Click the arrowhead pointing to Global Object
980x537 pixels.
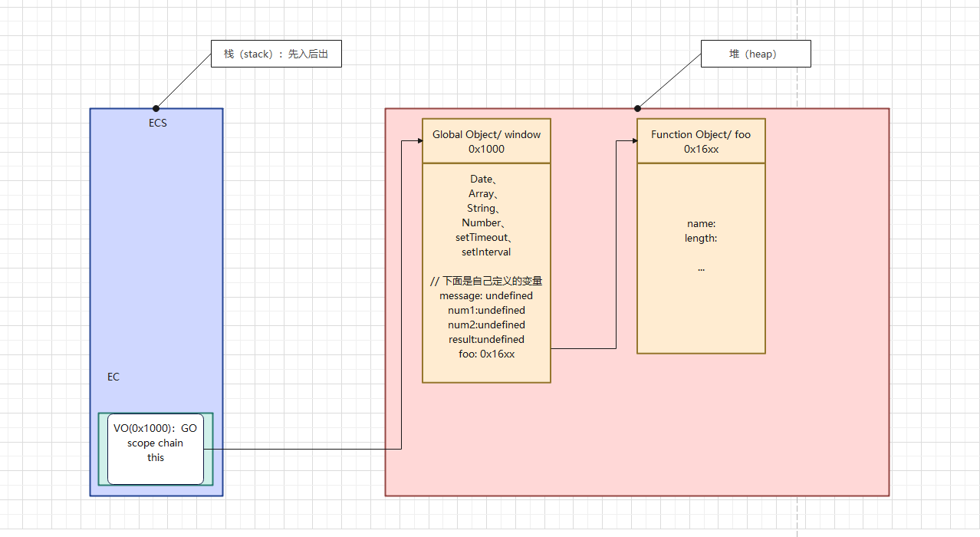coord(418,141)
